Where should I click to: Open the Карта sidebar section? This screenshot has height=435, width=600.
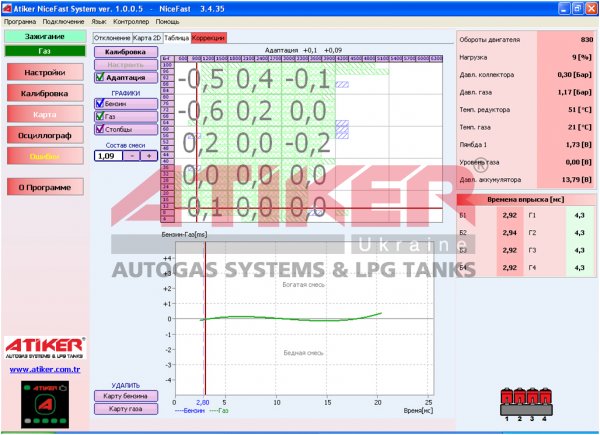pos(45,114)
